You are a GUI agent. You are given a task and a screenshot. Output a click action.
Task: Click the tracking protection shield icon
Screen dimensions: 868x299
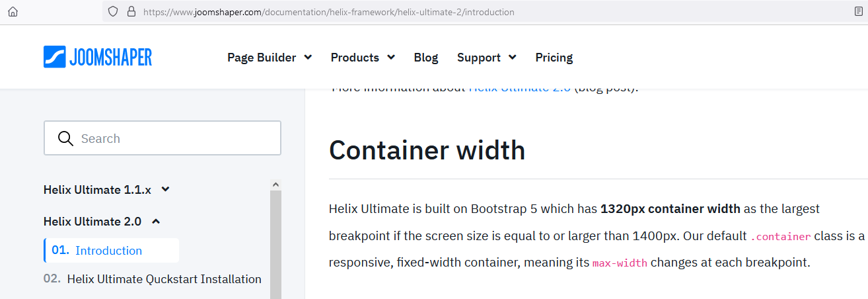[113, 11]
